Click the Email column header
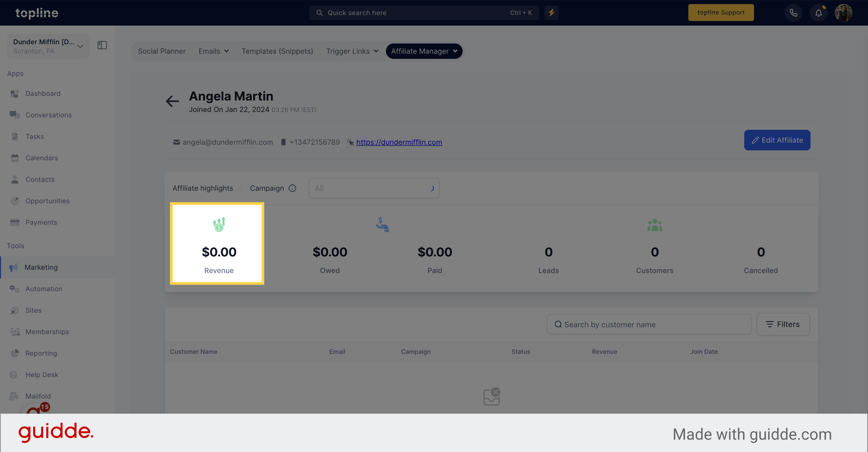Screen dimensions: 868x452 pyautogui.click(x=337, y=352)
